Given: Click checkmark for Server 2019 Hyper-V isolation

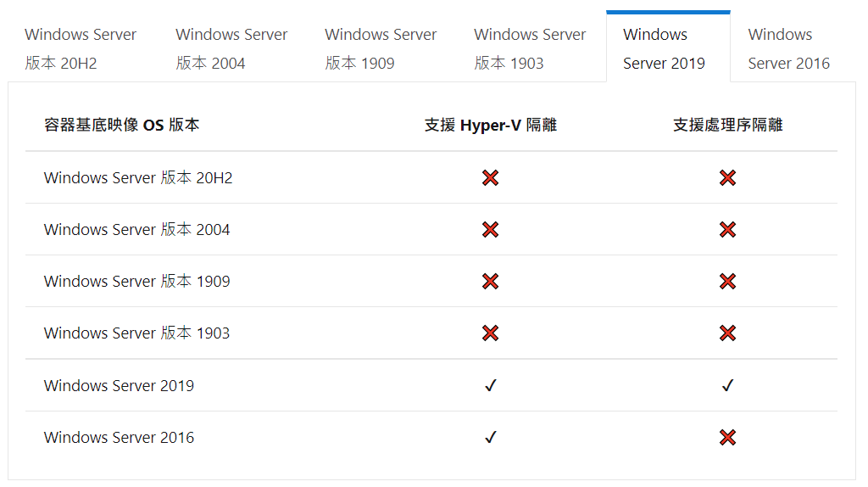Looking at the screenshot, I should (491, 385).
